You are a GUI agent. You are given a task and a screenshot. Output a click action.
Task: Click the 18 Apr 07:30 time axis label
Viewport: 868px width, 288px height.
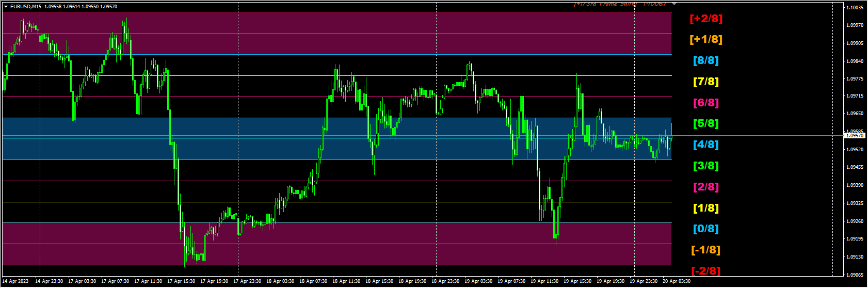point(313,282)
